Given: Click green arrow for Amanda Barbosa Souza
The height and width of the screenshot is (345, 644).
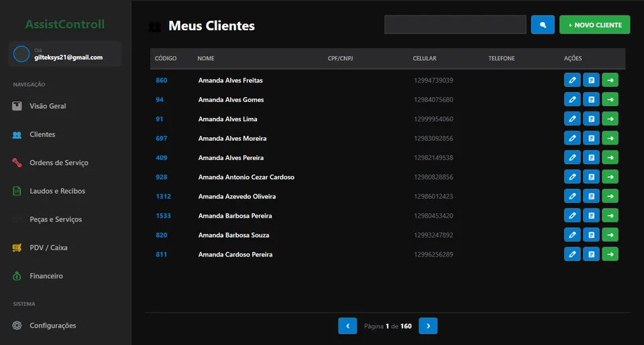Looking at the screenshot, I should (x=610, y=234).
